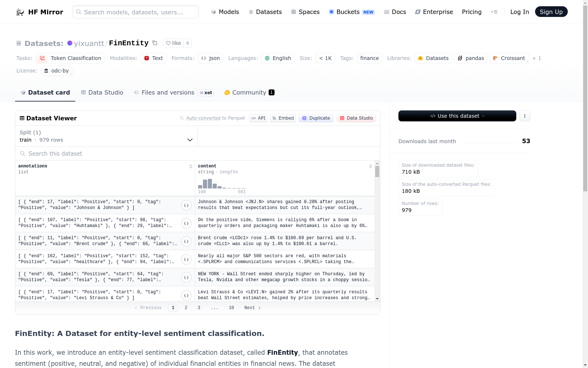Expand JSON in the Levi Strauss row
This screenshot has height=368, width=588.
[x=186, y=296]
